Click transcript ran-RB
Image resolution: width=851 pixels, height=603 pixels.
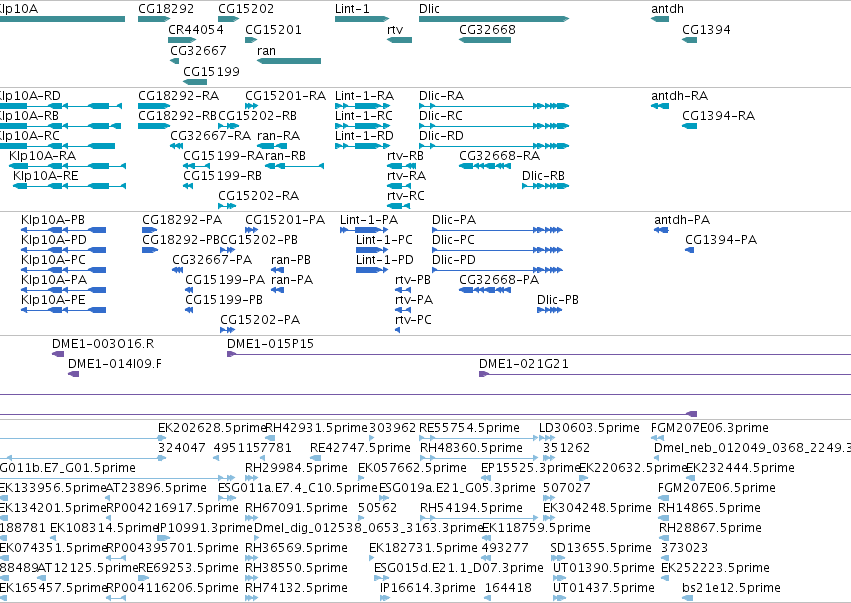[x=294, y=166]
